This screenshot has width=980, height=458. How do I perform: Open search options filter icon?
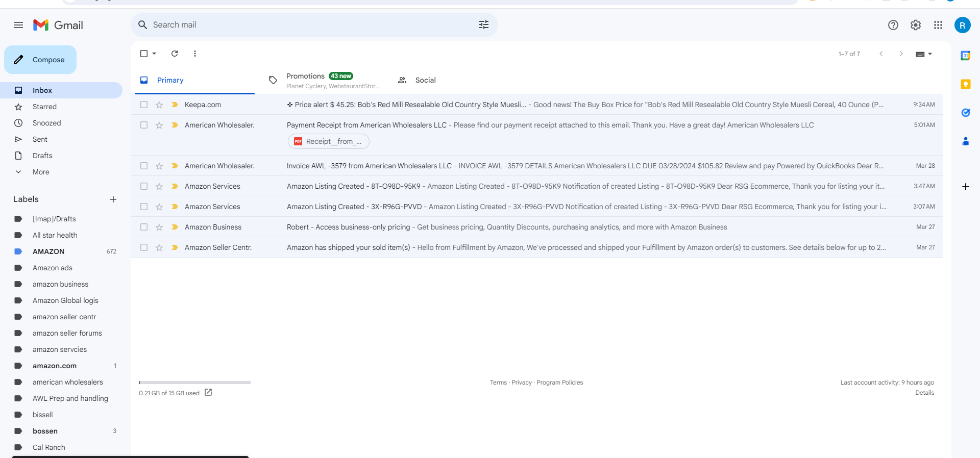pyautogui.click(x=484, y=24)
